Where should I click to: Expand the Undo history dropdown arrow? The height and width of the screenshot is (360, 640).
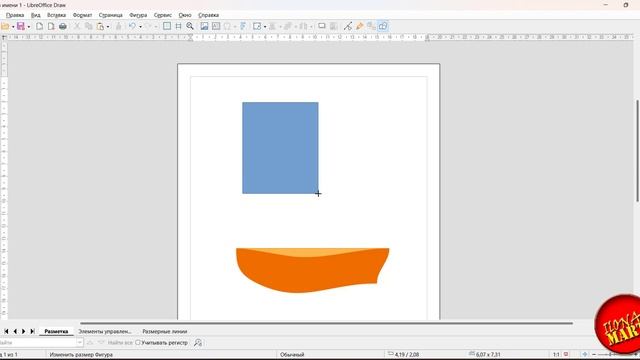click(140, 27)
